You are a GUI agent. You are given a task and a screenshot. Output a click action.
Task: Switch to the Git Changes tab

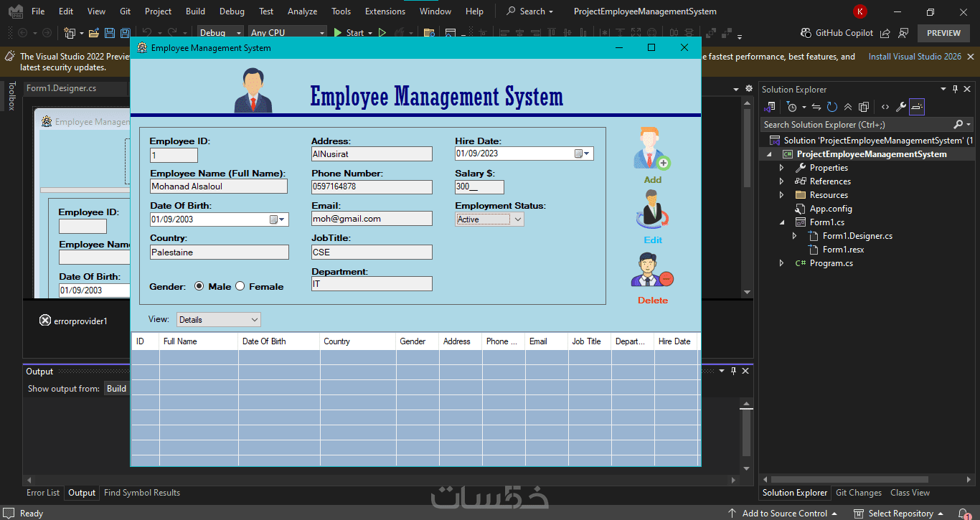pos(858,493)
